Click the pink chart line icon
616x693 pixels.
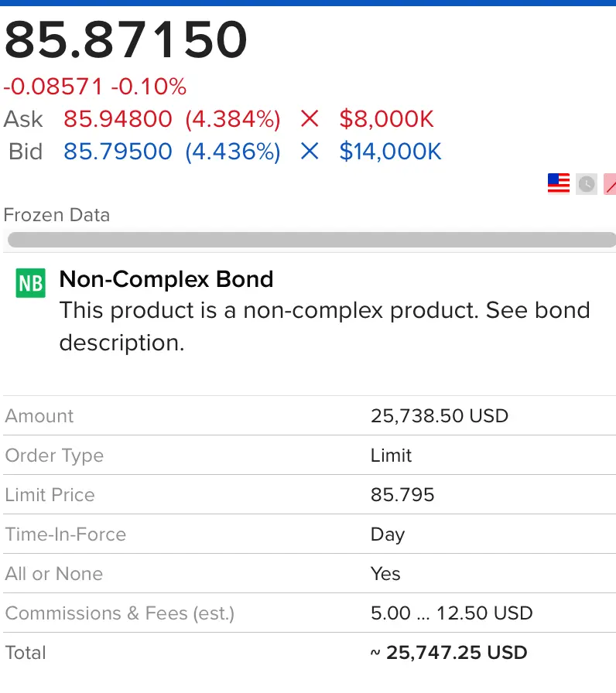pos(611,184)
